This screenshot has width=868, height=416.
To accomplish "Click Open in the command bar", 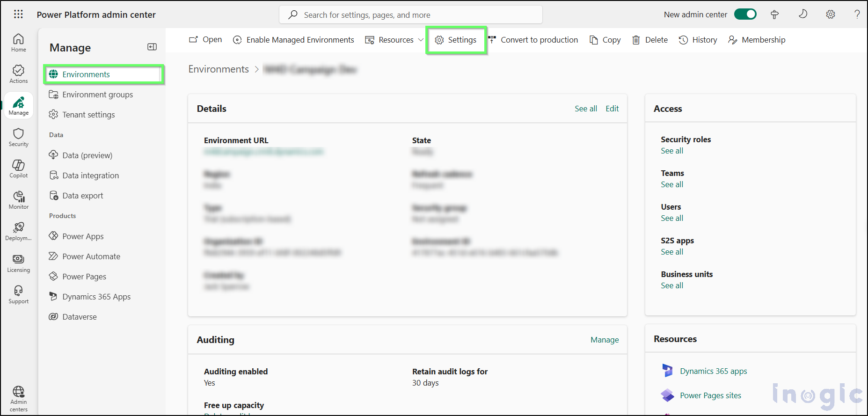I will point(205,40).
